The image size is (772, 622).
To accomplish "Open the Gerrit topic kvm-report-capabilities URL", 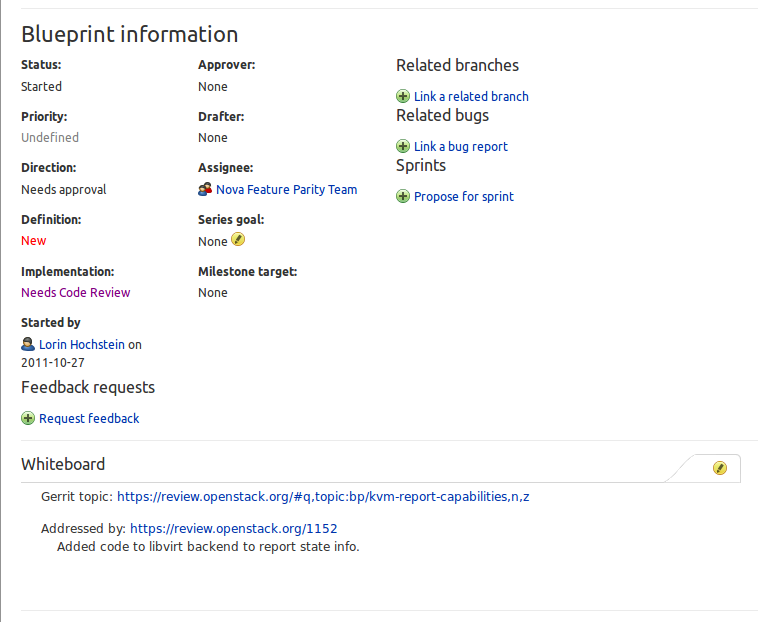I will pos(323,496).
